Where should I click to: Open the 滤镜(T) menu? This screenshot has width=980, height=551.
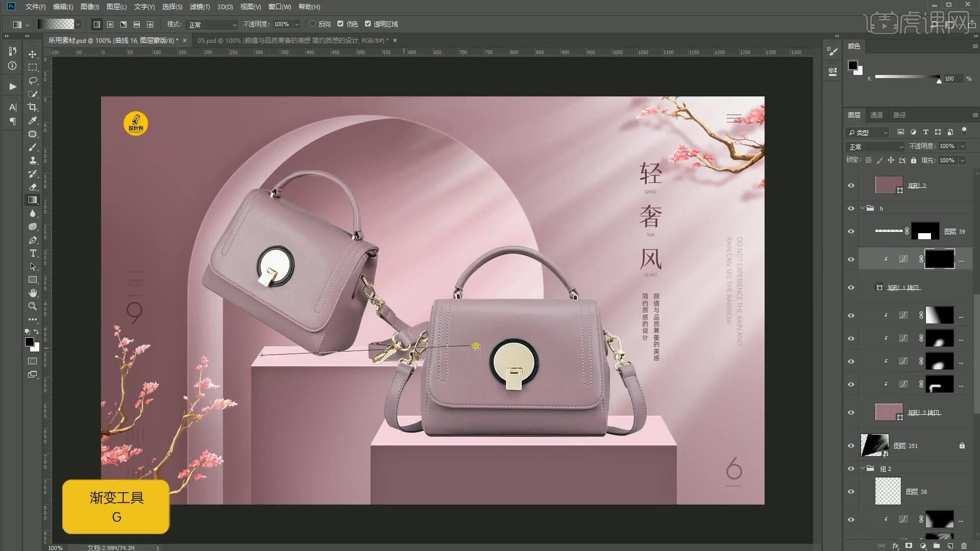pos(200,7)
